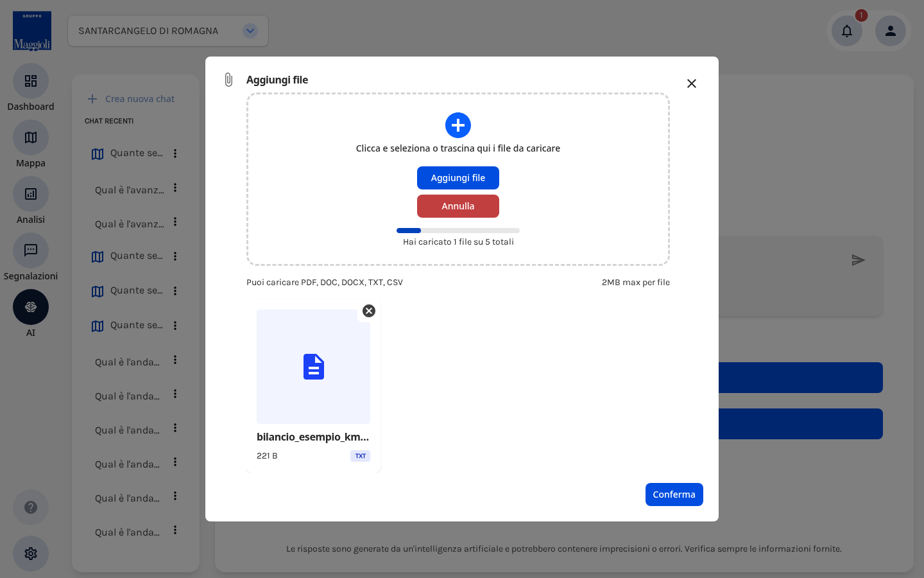
Task: Expand the Santarcangelo di Romagna municipality dropdown
Action: 250,31
